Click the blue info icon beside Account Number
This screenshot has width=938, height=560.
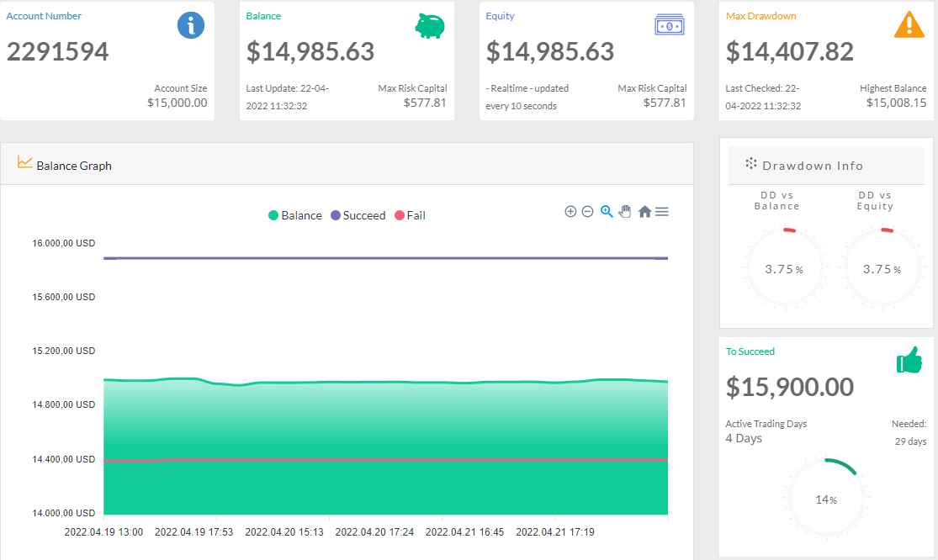(191, 25)
